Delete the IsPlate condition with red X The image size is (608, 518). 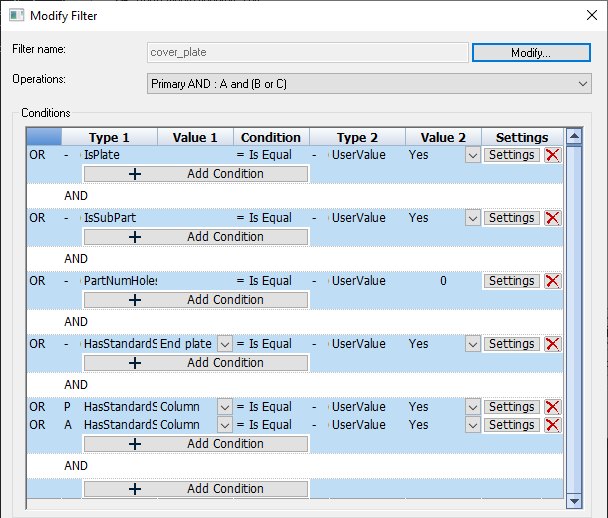pyautogui.click(x=552, y=155)
